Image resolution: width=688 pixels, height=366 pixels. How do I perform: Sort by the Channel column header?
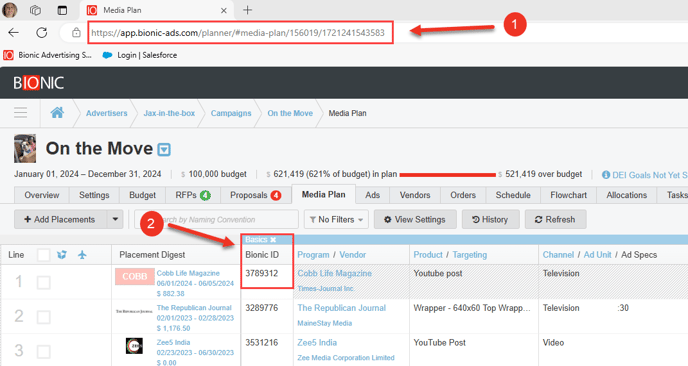pyautogui.click(x=558, y=255)
